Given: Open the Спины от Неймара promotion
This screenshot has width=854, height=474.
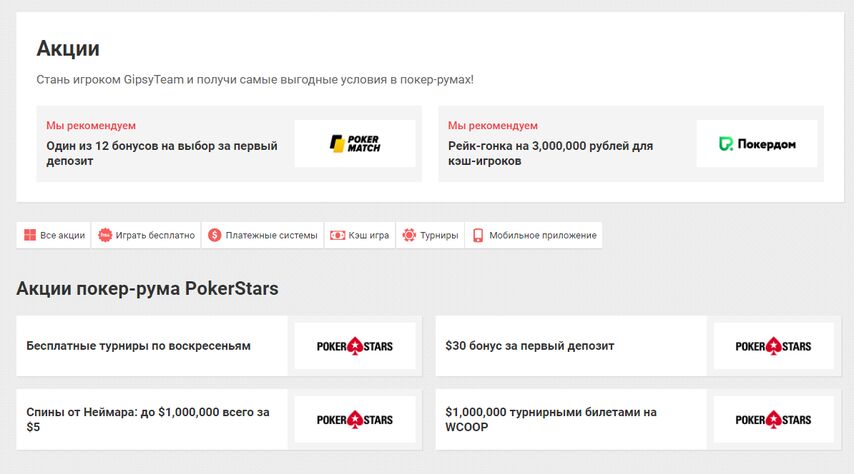Looking at the screenshot, I should 148,419.
